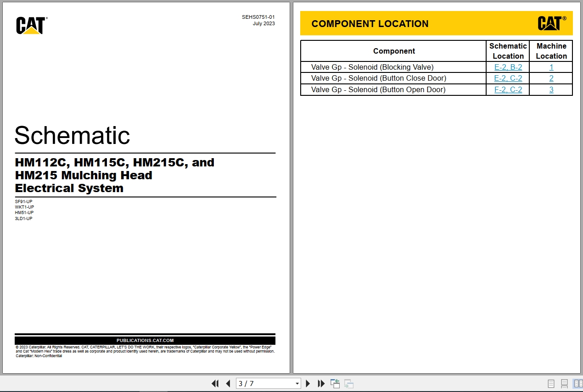The height and width of the screenshot is (392, 583).
Task: Open machine location link 2
Action: pos(551,78)
